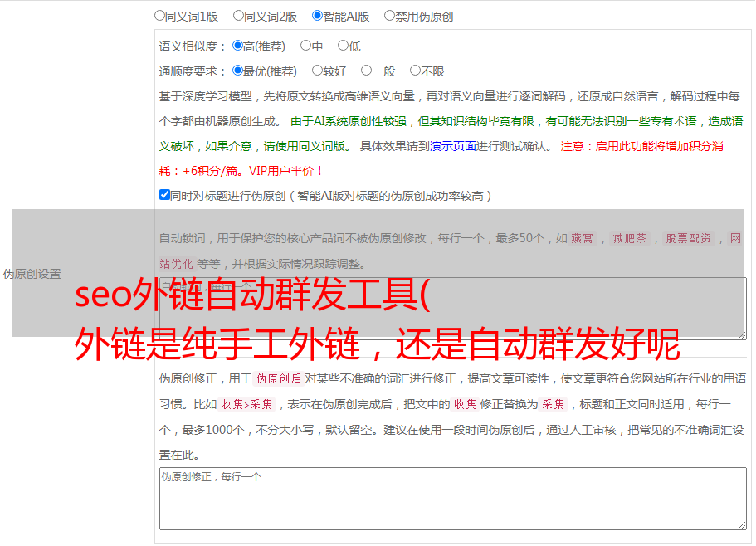Click the 伪原创修正 textarea resize handle
The image size is (756, 546).
[742, 526]
